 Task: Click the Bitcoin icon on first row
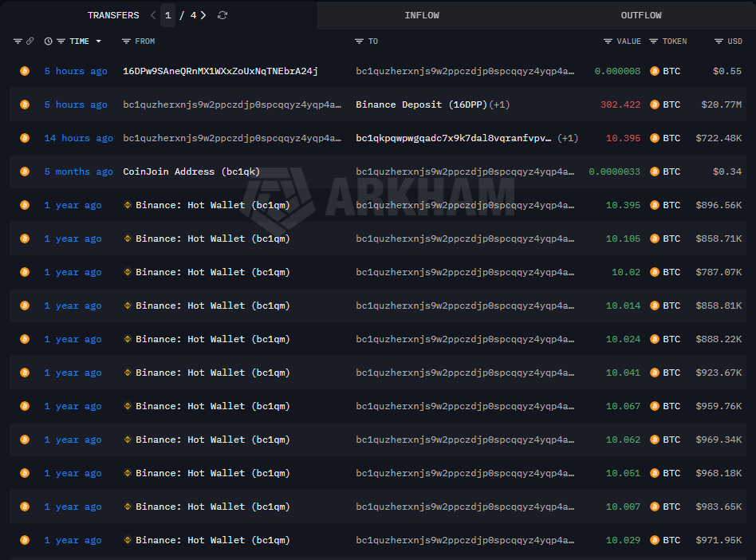[25, 71]
